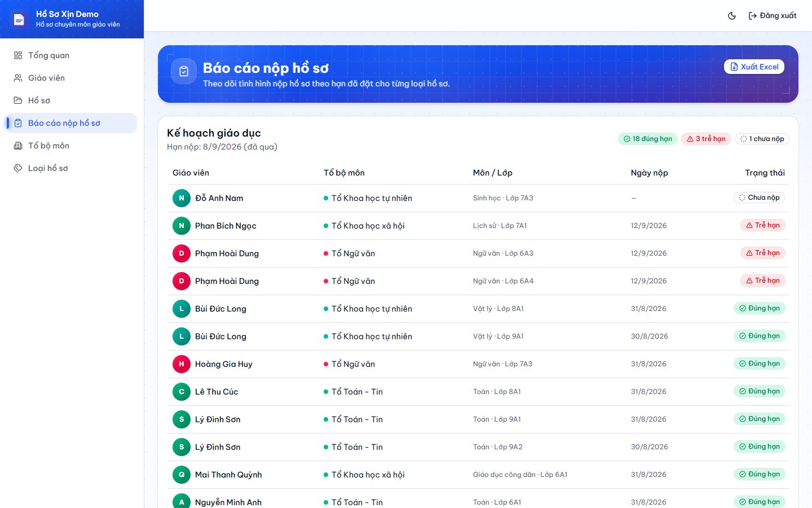Click Đúng hạn status for Lê Thu Cúc

click(x=759, y=391)
